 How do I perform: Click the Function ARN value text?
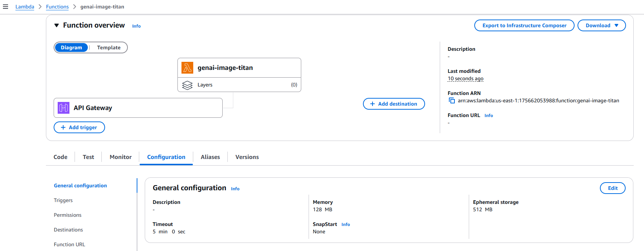(x=538, y=100)
